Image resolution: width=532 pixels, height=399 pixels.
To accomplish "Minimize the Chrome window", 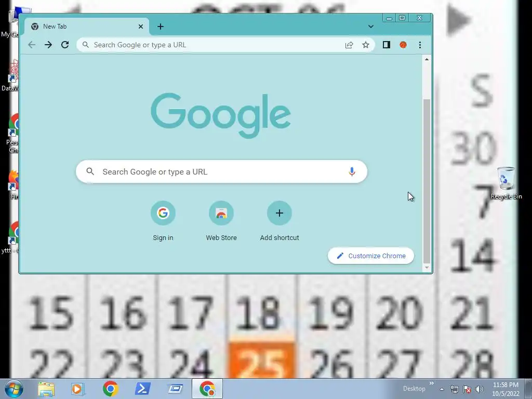I will (x=389, y=18).
